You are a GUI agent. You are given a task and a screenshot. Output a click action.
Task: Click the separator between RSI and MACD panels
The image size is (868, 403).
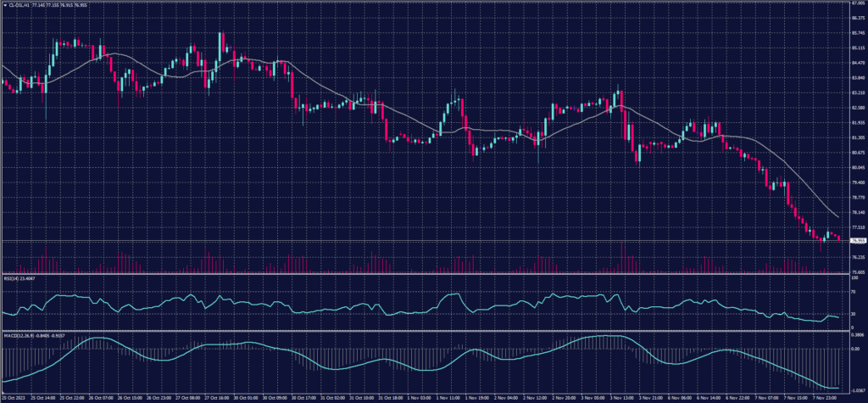click(x=424, y=330)
